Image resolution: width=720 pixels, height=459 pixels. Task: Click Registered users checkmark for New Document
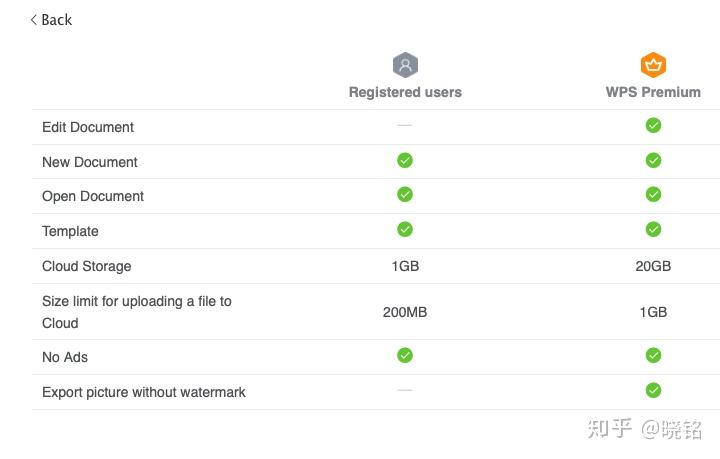point(405,161)
